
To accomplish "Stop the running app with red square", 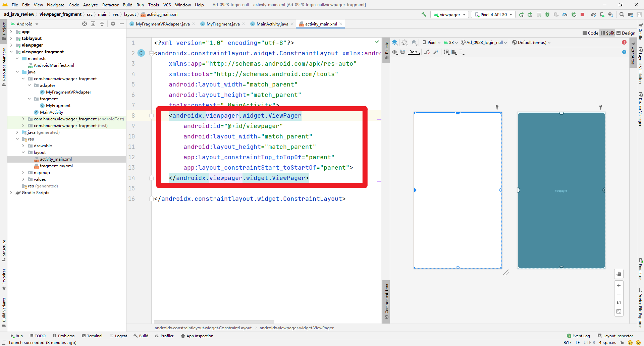I will [583, 14].
